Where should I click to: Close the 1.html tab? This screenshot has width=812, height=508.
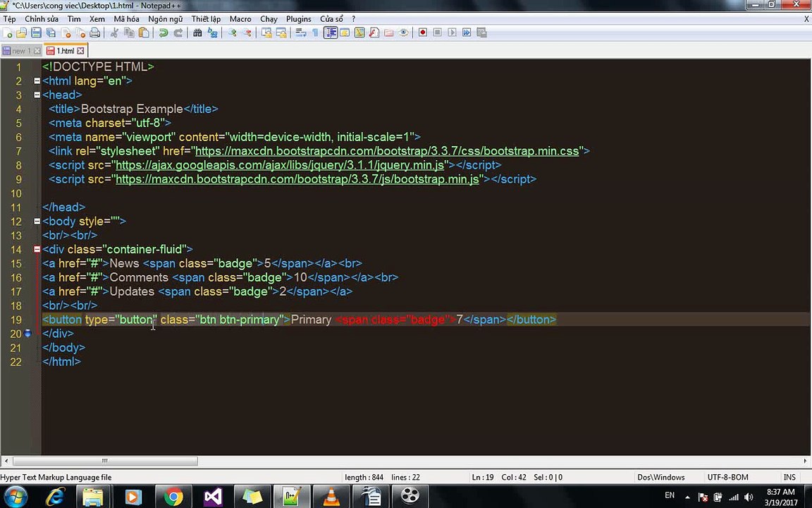(x=80, y=51)
